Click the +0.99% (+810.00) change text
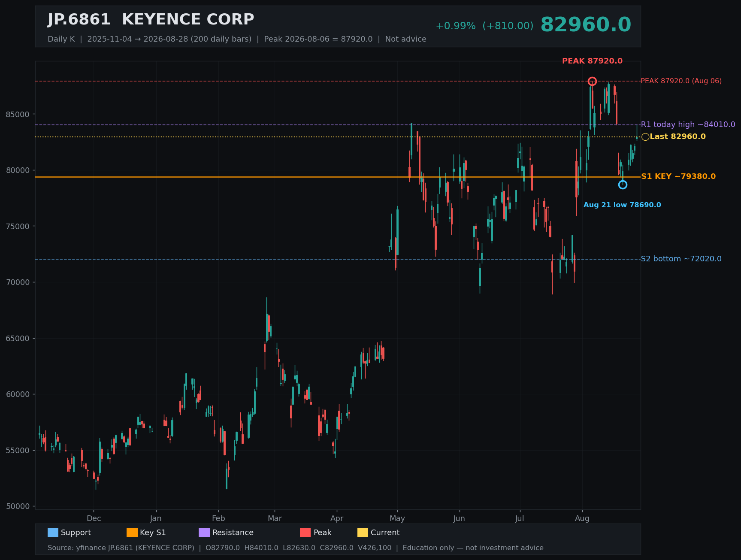 pos(484,26)
